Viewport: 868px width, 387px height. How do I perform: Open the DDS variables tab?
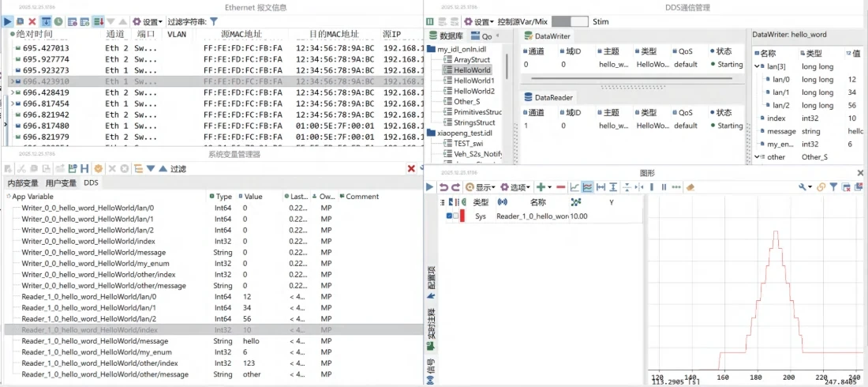pos(91,183)
